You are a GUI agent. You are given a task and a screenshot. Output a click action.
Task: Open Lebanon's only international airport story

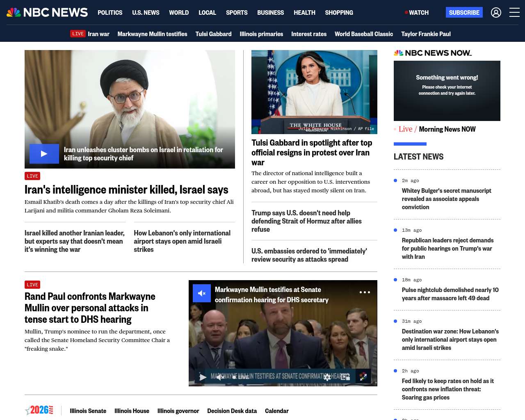tap(182, 241)
